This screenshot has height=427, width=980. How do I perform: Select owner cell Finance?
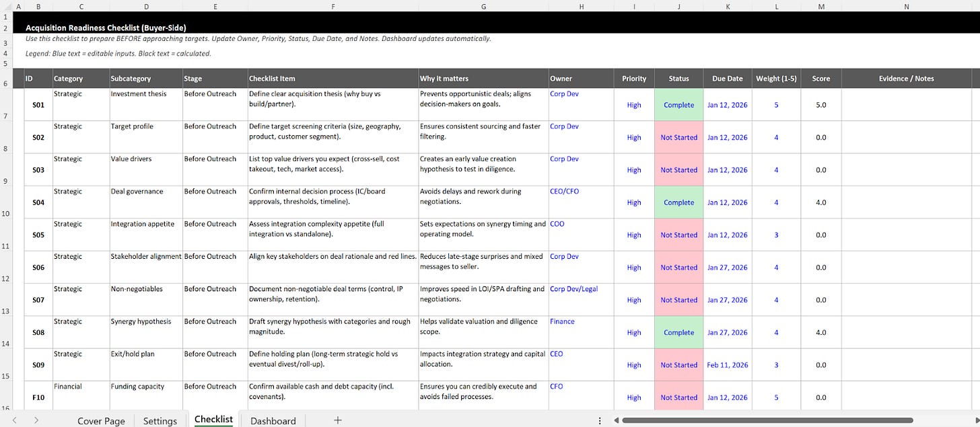[x=580, y=332]
